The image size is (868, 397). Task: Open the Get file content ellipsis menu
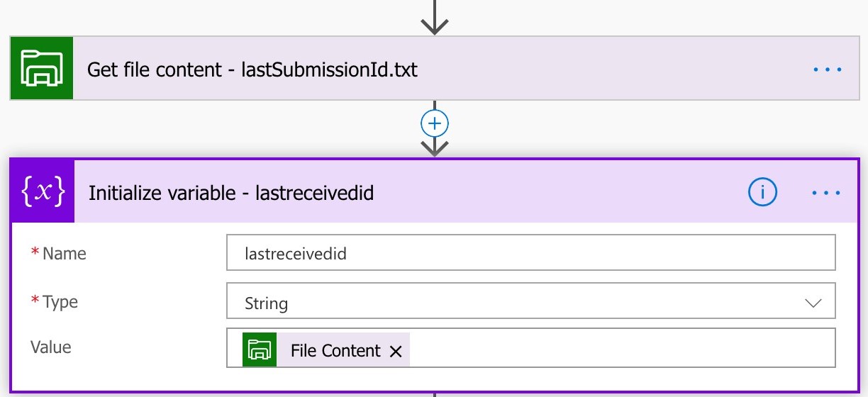coord(826,69)
